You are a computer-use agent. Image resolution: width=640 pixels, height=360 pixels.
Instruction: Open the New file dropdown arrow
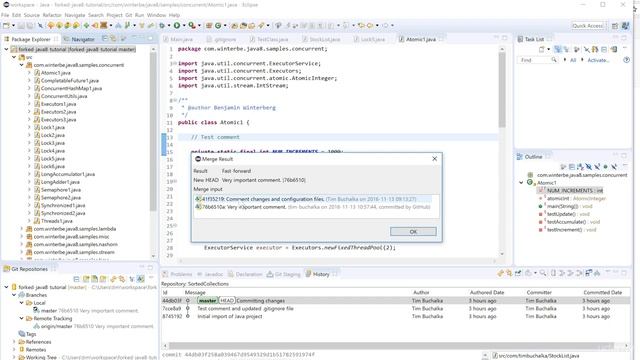[x=13, y=25]
